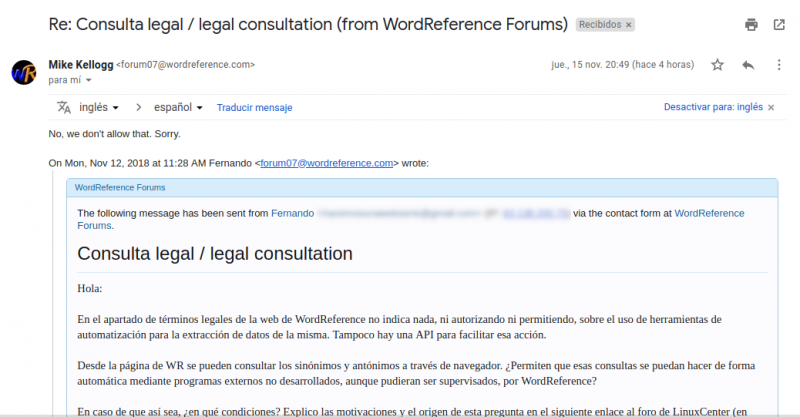
Task: Star this email from Mike Kellogg
Action: click(717, 65)
